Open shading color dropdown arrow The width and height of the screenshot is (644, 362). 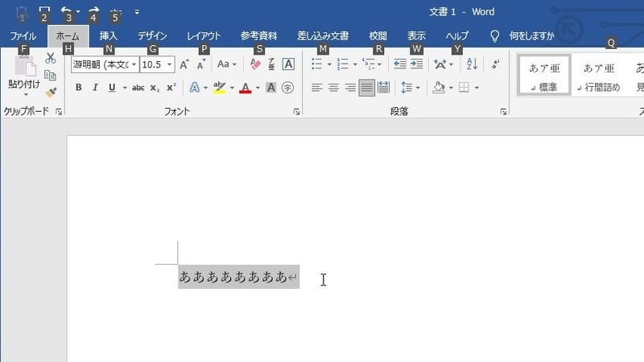(x=451, y=88)
